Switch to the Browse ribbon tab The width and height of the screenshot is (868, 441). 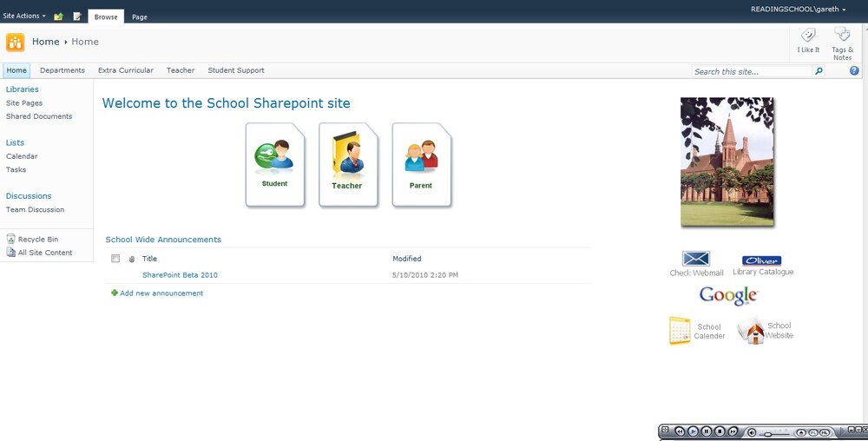pos(106,16)
